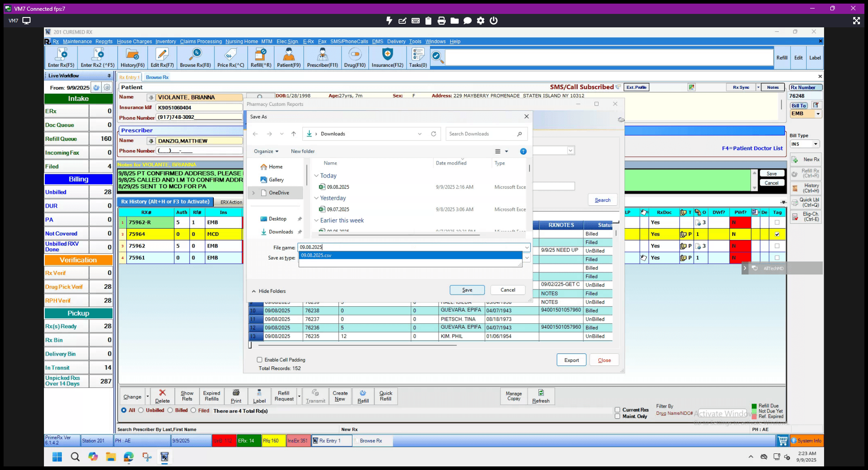The image size is (868, 470).
Task: Collapse the Yesterday file group
Action: [x=316, y=198]
